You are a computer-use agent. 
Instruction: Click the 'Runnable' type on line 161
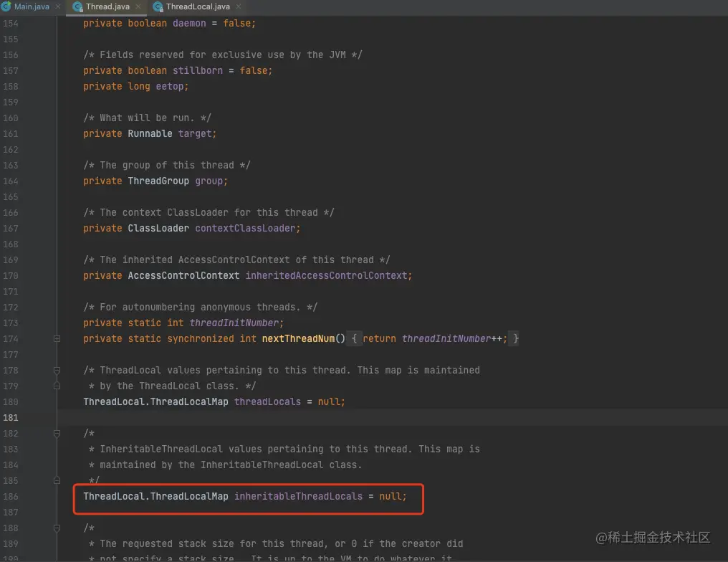[x=150, y=134]
